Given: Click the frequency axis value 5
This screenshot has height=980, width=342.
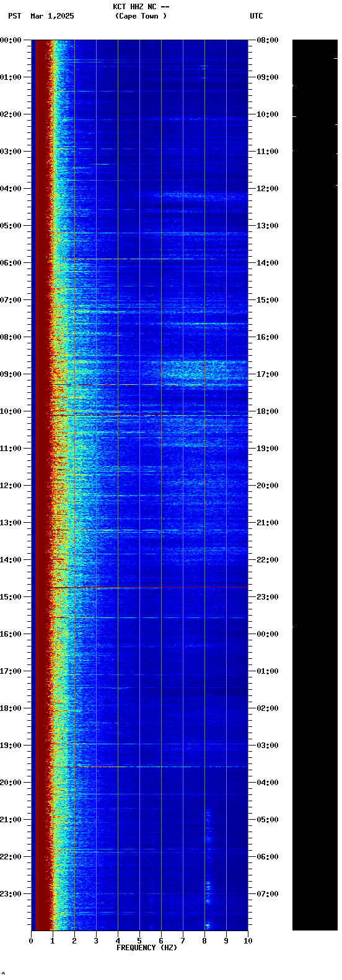Looking at the screenshot, I should click(139, 941).
